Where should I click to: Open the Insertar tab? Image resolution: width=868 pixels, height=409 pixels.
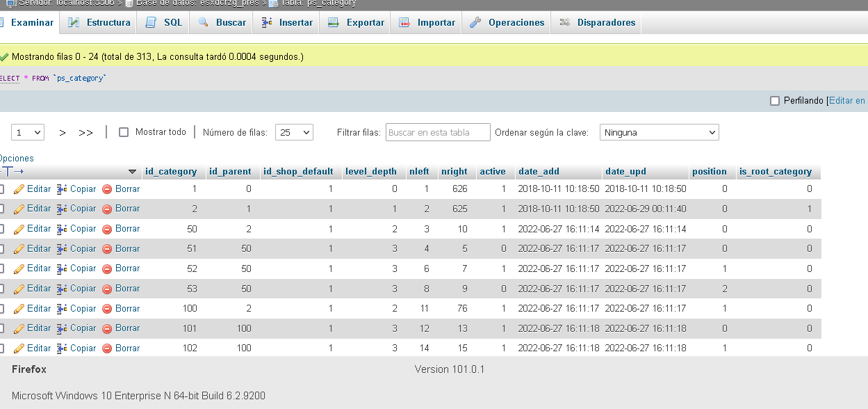tap(286, 22)
